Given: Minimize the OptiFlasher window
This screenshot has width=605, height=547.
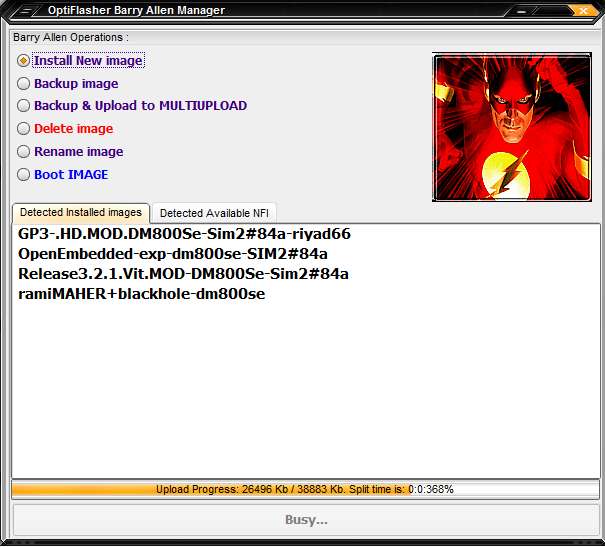Looking at the screenshot, I should click(x=522, y=11).
